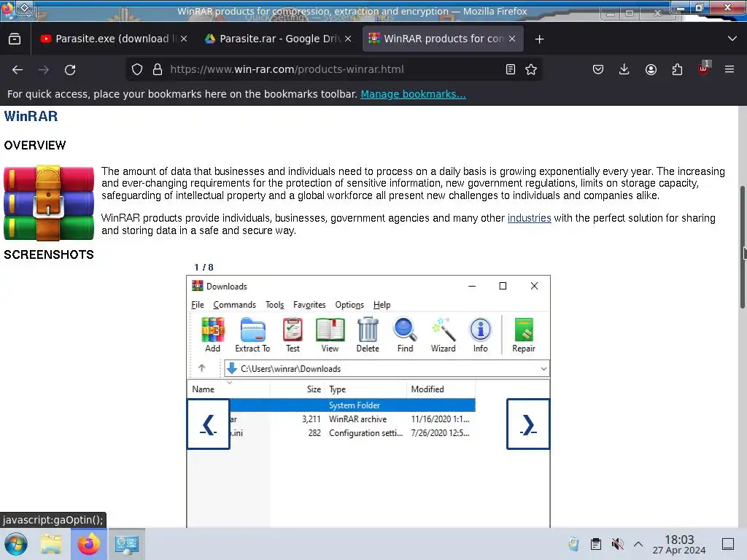Image resolution: width=747 pixels, height=560 pixels.
Task: Reload the current page
Action: 70,69
